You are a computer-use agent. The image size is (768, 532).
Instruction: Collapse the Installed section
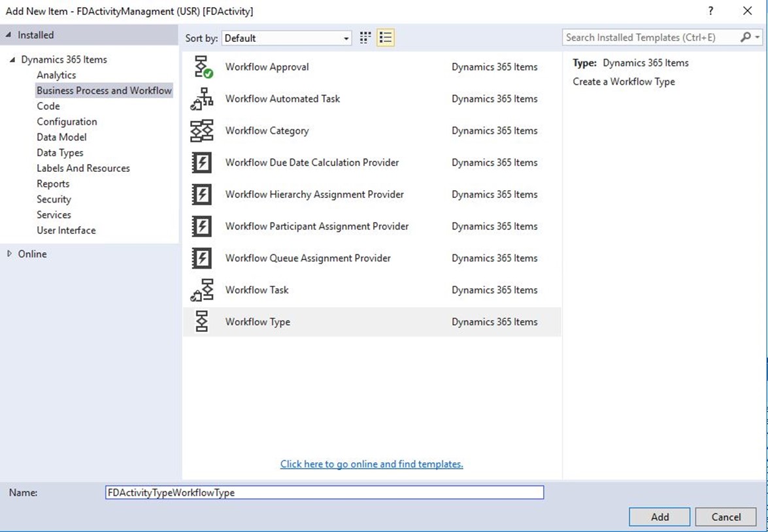pos(8,35)
